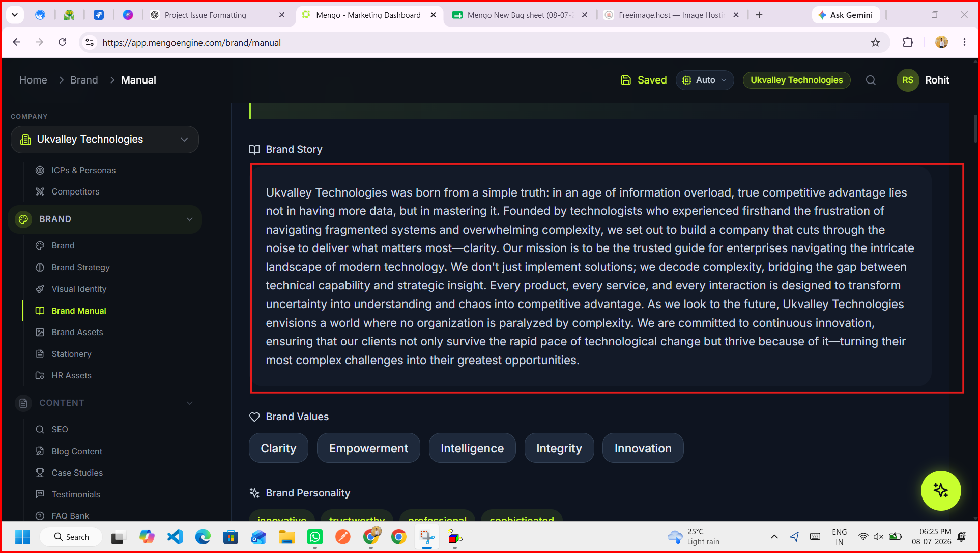Viewport: 980px width, 553px height.
Task: Open Microsoft Store from the taskbar
Action: point(231,537)
